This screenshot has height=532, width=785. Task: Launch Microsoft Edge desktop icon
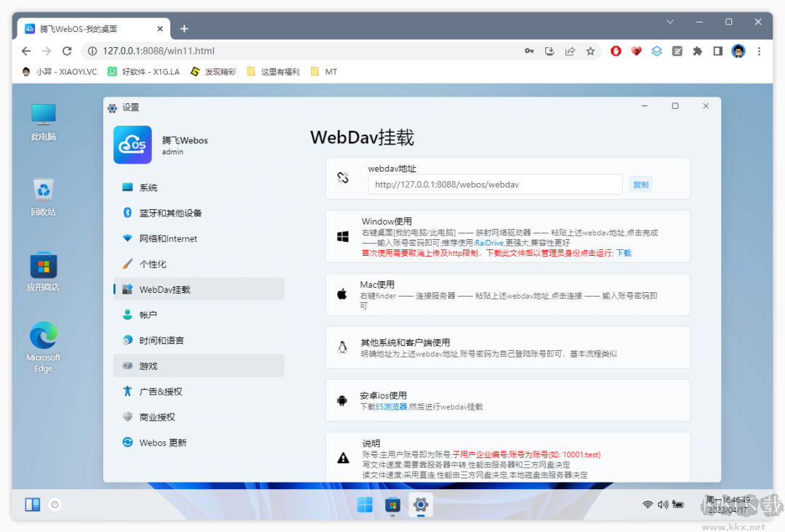44,347
